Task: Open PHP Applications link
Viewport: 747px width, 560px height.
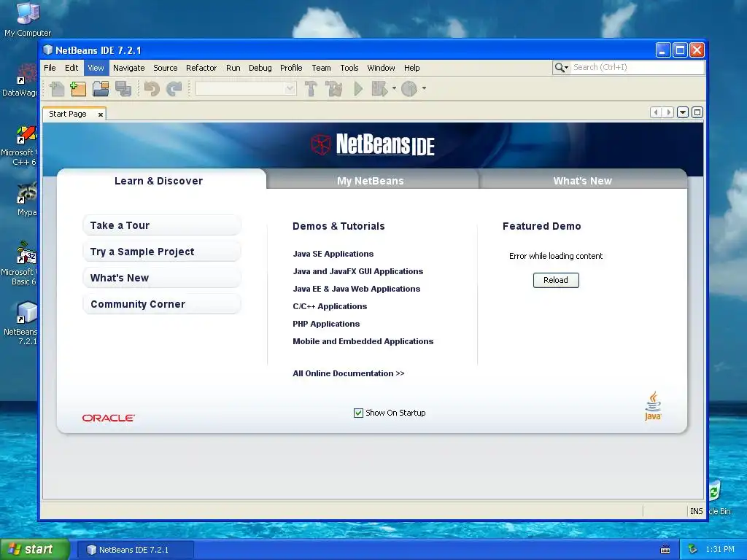Action: tap(326, 324)
